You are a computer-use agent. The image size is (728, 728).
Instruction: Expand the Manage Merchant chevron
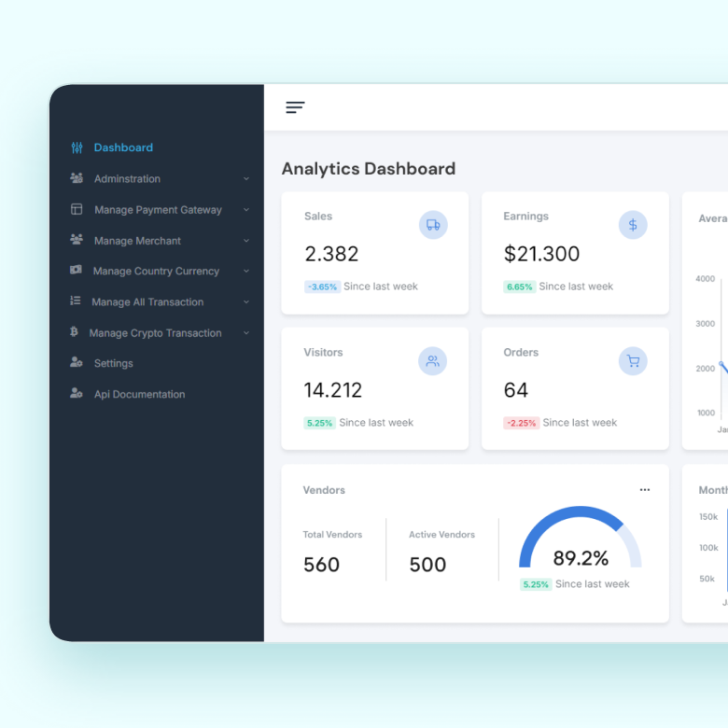click(246, 241)
